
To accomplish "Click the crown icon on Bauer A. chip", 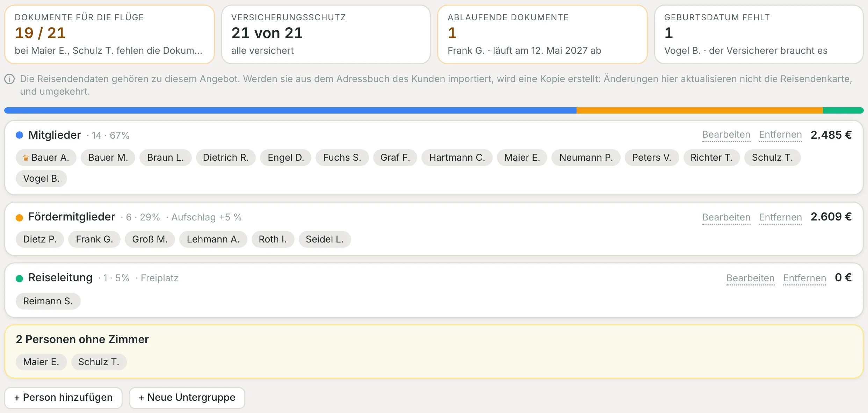I will [x=26, y=158].
